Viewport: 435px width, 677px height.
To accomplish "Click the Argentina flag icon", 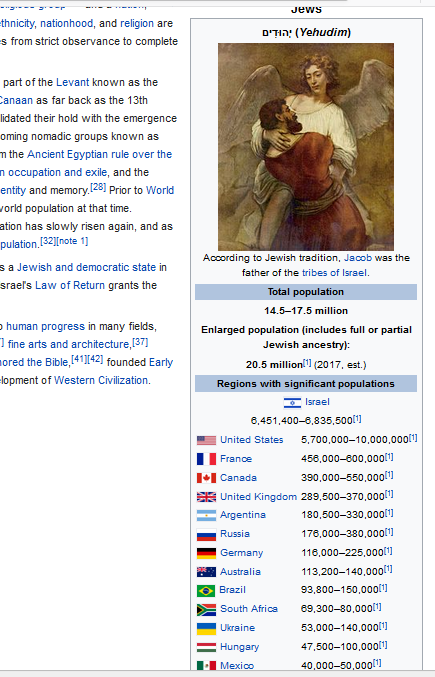I will click(206, 516).
